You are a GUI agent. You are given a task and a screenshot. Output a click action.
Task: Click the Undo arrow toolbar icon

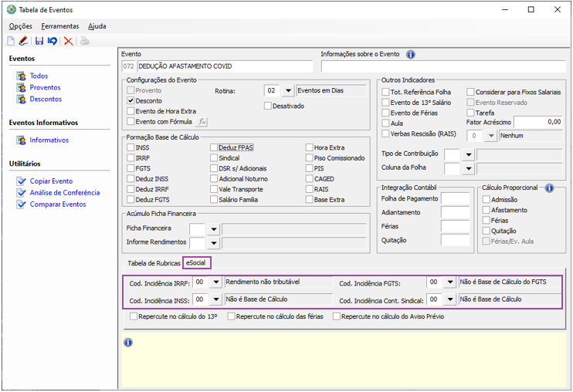(x=53, y=41)
